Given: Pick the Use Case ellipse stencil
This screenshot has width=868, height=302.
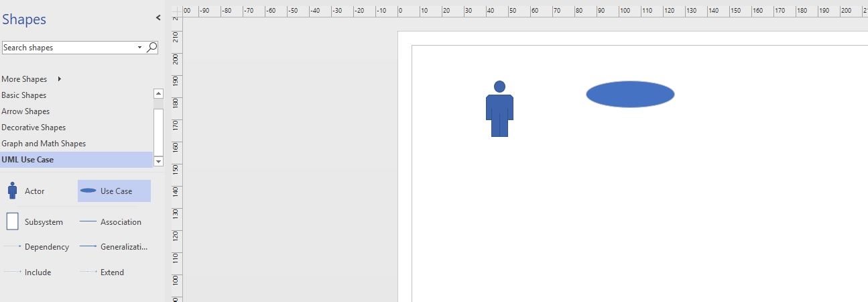Looking at the screenshot, I should click(x=88, y=191).
